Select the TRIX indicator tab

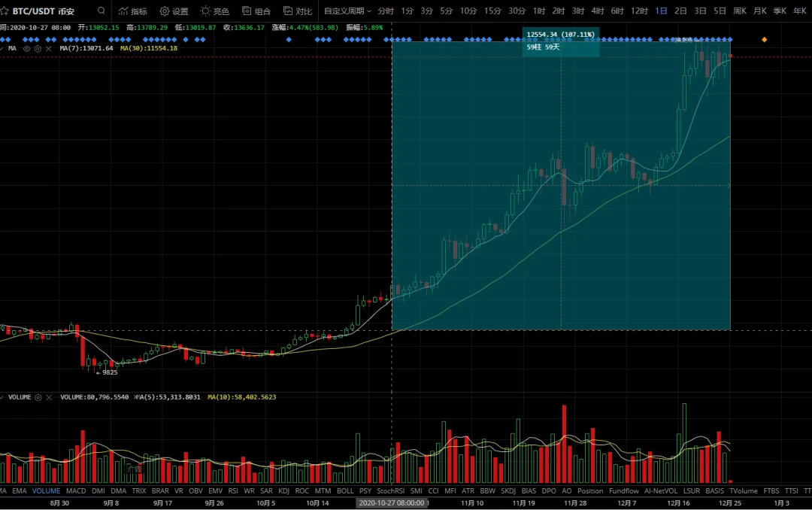[139, 491]
